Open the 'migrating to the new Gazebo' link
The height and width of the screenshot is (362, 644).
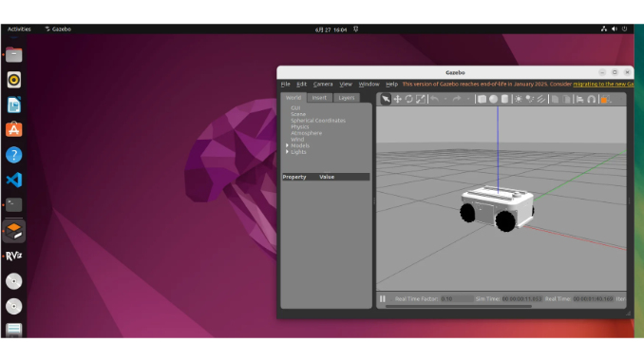point(603,84)
